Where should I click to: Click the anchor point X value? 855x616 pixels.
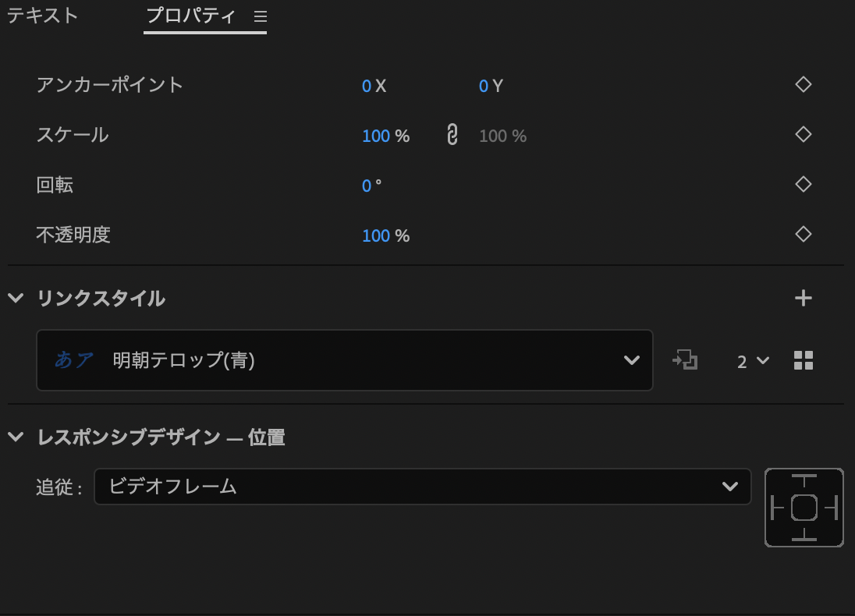point(367,86)
